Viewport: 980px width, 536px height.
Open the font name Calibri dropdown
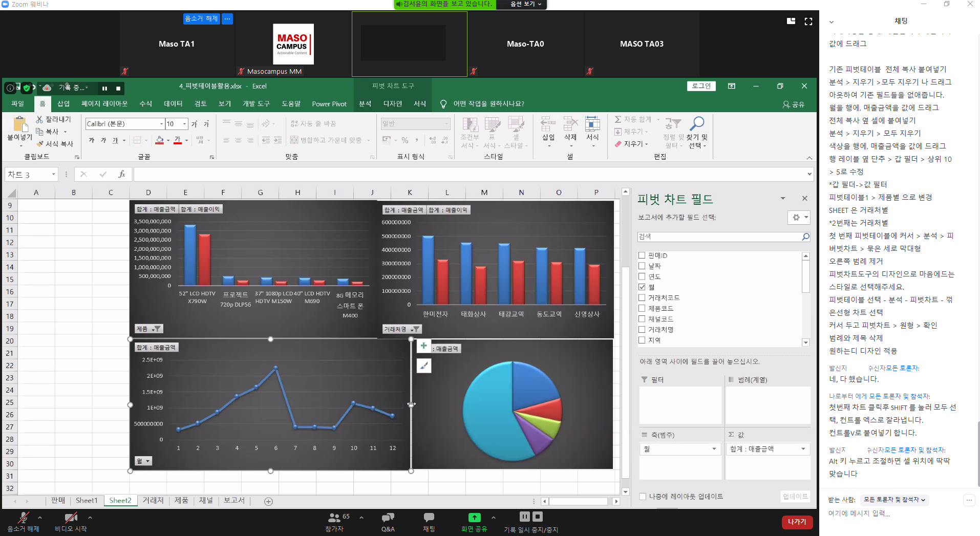click(161, 124)
